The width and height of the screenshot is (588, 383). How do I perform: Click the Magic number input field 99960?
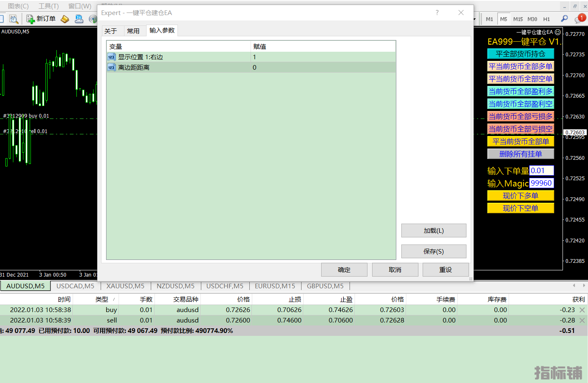(541, 183)
